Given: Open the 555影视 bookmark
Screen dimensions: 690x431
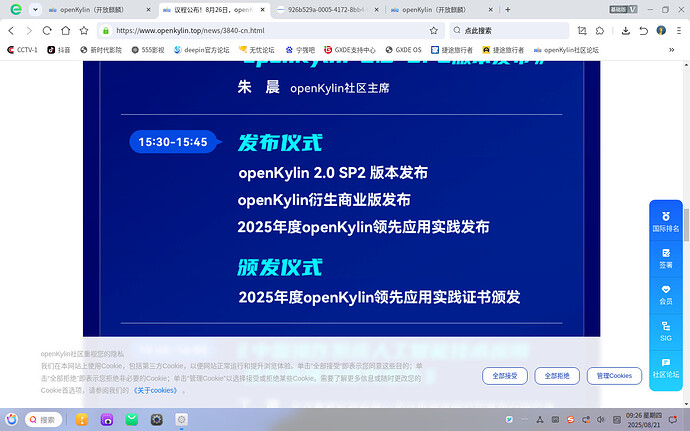Looking at the screenshot, I should click(148, 50).
